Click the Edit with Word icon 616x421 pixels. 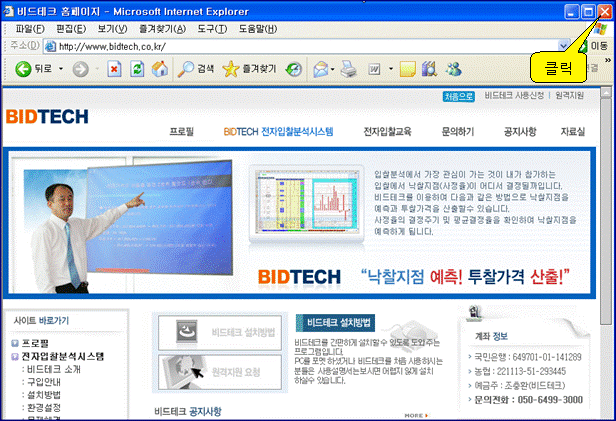(x=374, y=70)
